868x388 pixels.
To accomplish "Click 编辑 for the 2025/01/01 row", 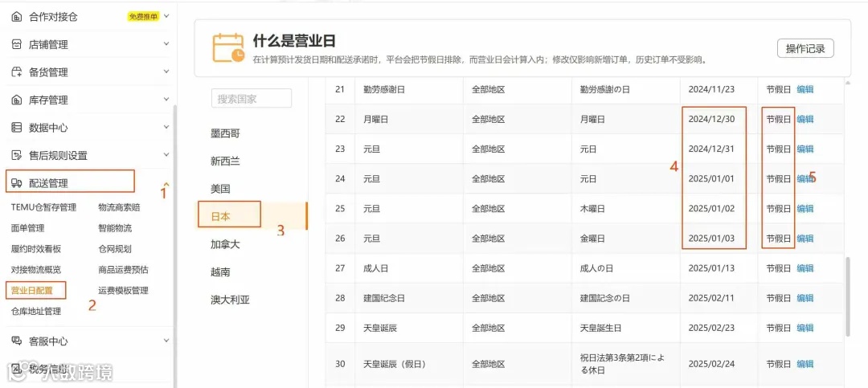I will [x=805, y=179].
